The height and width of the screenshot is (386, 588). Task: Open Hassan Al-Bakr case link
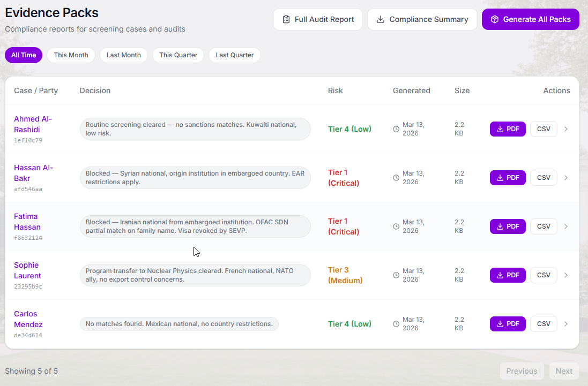[33, 173]
